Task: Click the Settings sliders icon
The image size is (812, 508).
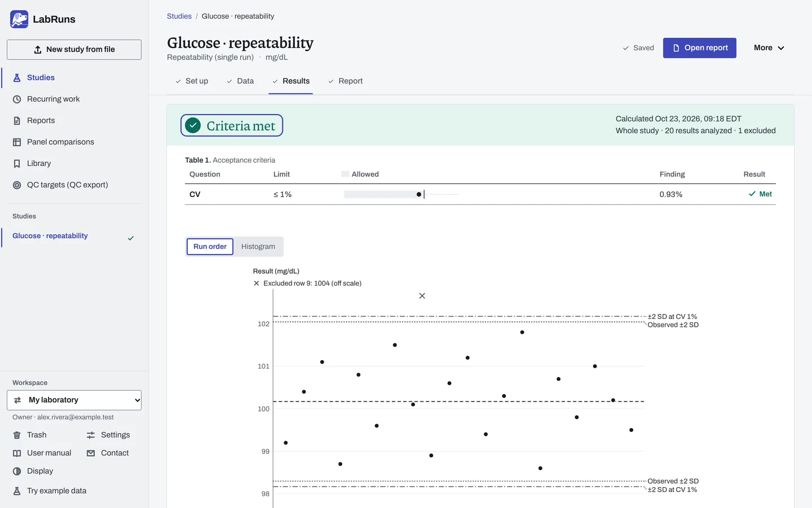Action: click(91, 435)
